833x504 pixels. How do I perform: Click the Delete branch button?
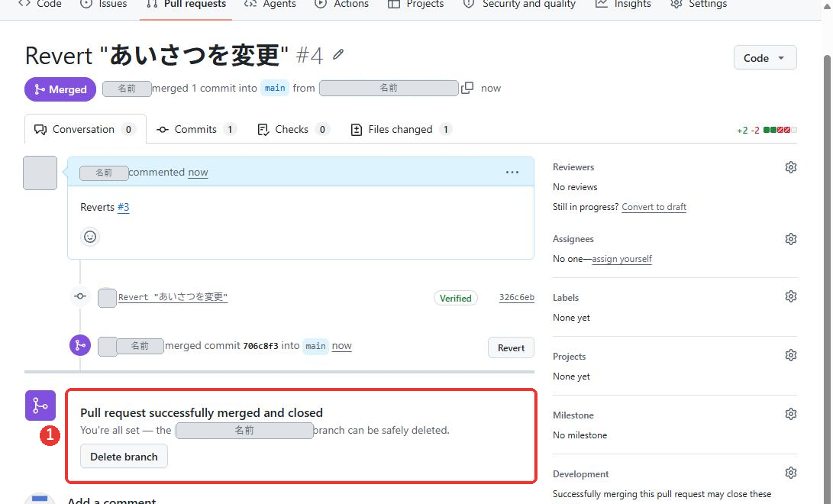124,457
